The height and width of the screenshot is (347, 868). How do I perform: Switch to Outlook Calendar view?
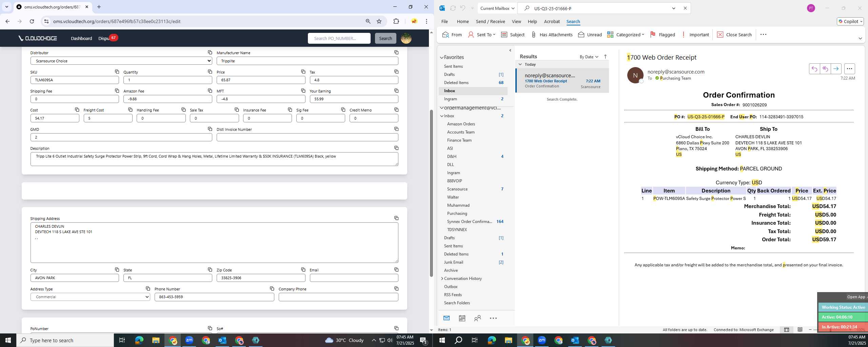point(462,318)
